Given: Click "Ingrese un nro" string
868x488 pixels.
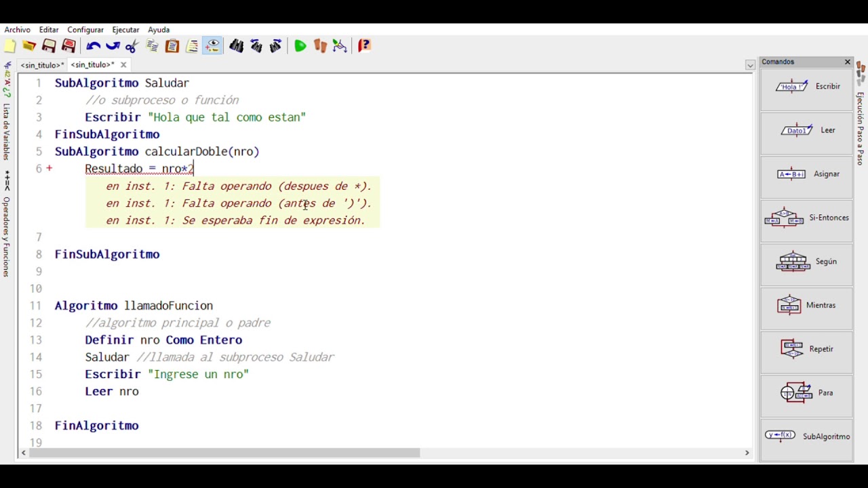Looking at the screenshot, I should click(x=199, y=374).
